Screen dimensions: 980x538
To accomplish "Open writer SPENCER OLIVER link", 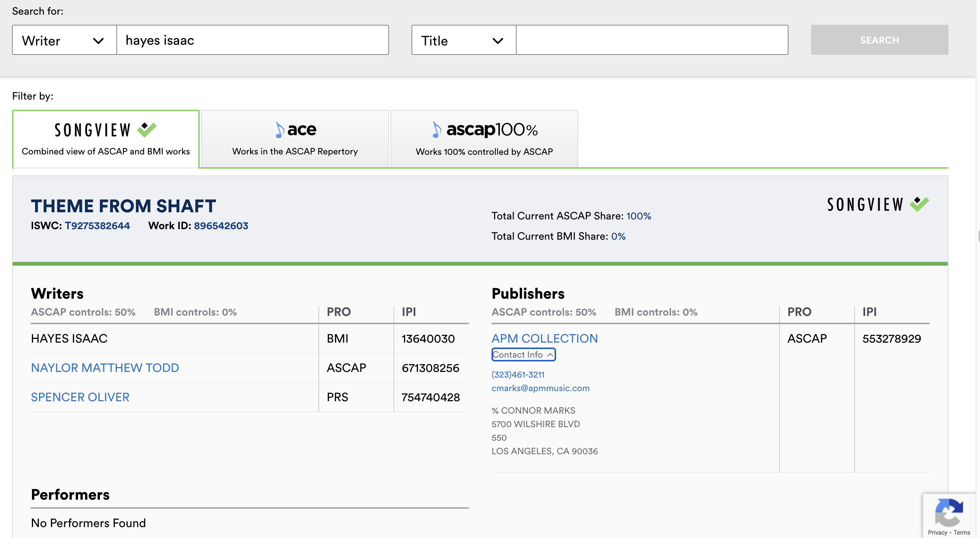I will click(80, 397).
